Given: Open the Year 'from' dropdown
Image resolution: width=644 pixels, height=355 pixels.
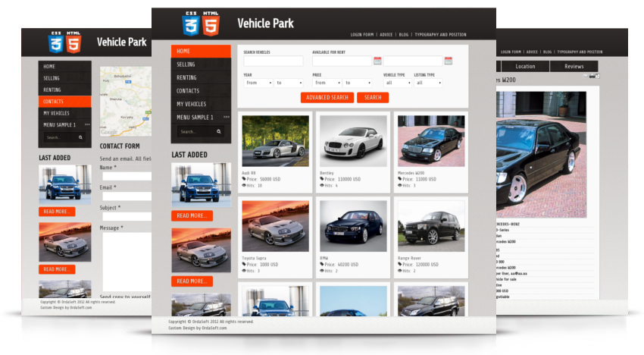Looking at the screenshot, I should point(258,83).
